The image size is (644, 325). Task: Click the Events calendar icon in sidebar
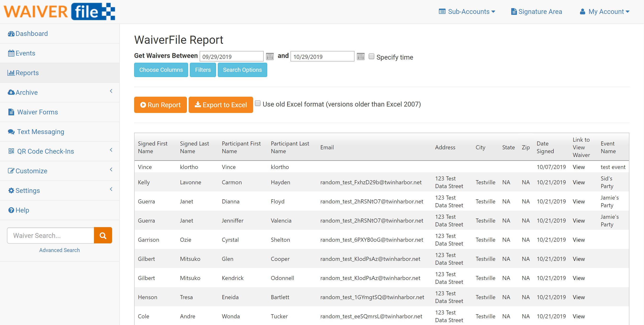pyautogui.click(x=11, y=53)
